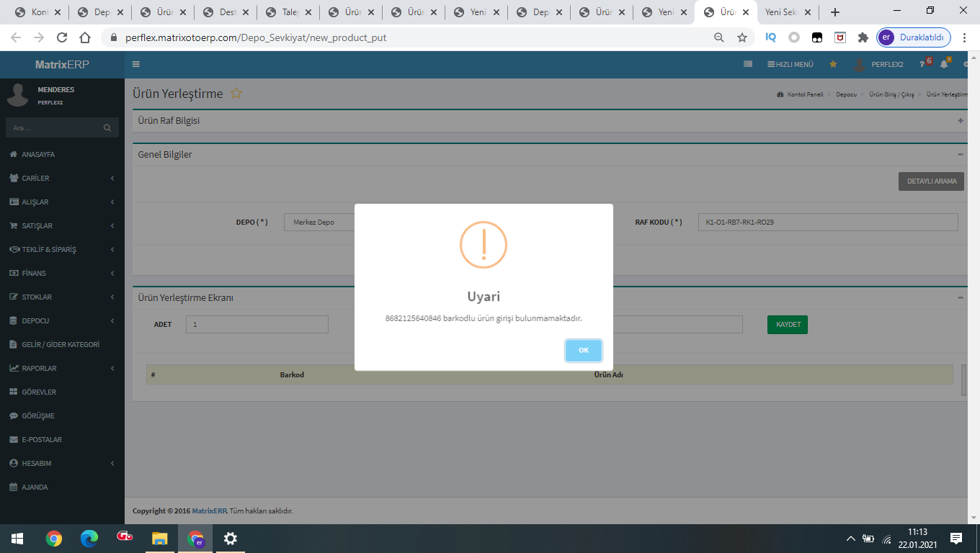Open the notifications bell icon
The image size is (980, 553).
944,64
